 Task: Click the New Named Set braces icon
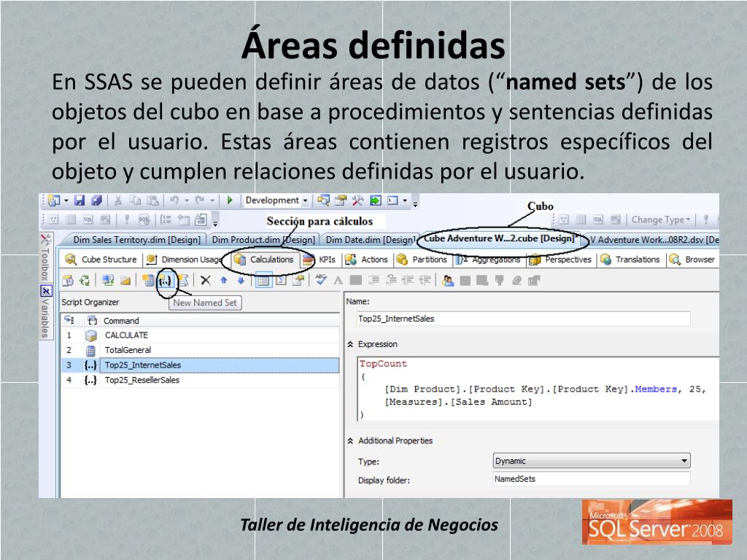point(165,281)
